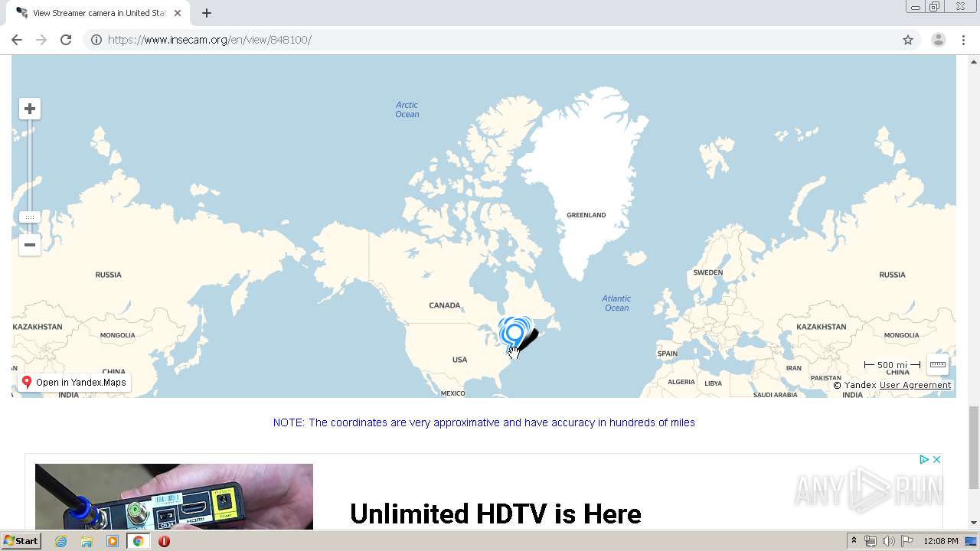Show hidden tray icons arrow
The image size is (980, 551).
(854, 541)
